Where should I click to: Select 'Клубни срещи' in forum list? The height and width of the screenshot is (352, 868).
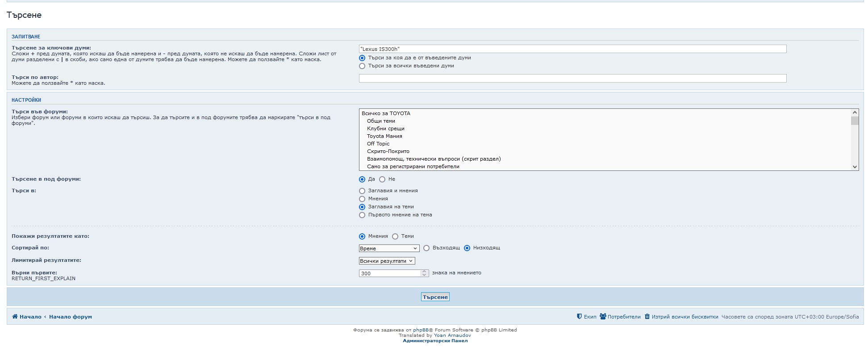coord(605,128)
